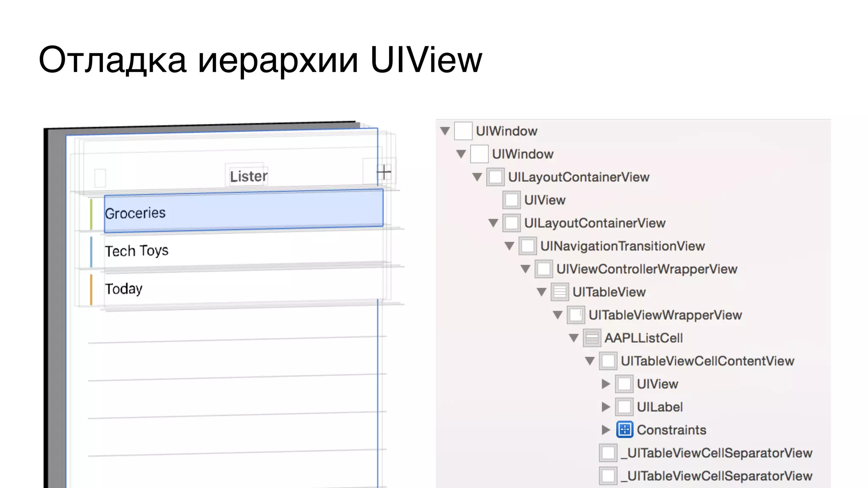Tap the plus add icon beside Lister
Image resolution: width=868 pixels, height=488 pixels.
[384, 172]
